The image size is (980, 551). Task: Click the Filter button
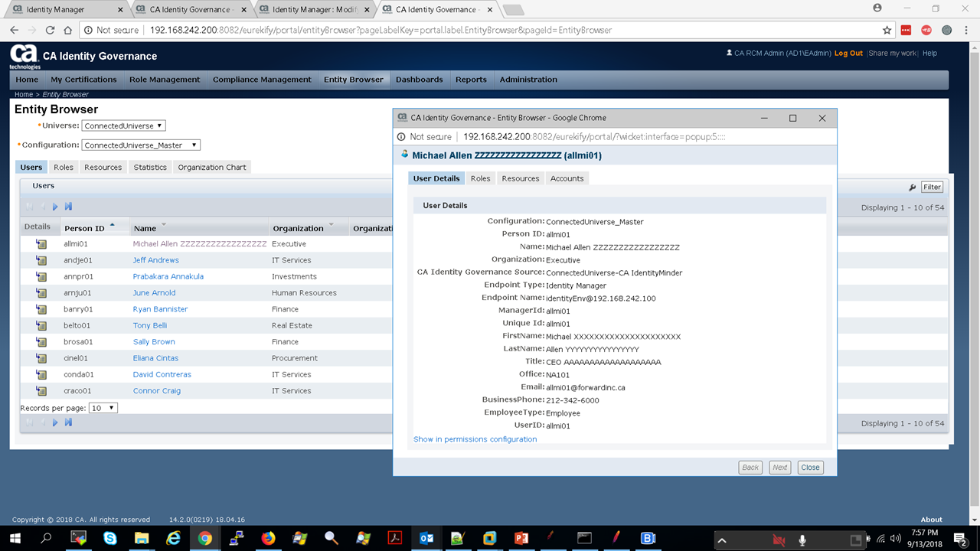pos(932,187)
